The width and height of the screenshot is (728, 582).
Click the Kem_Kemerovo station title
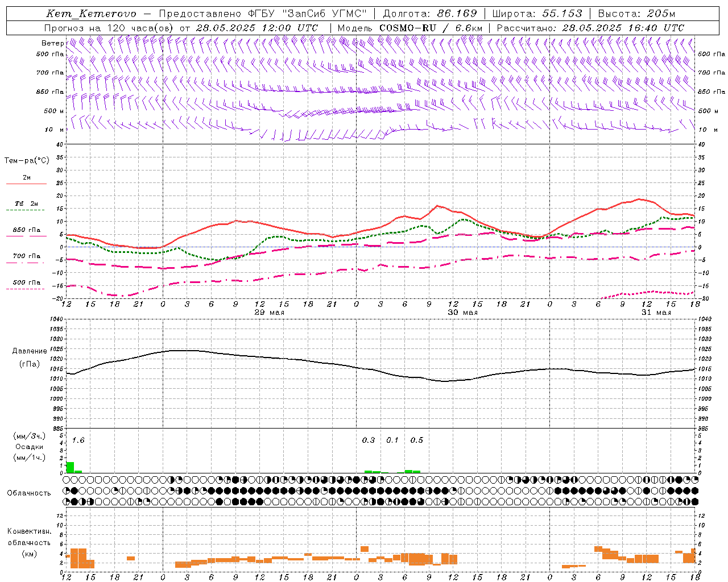(x=92, y=14)
